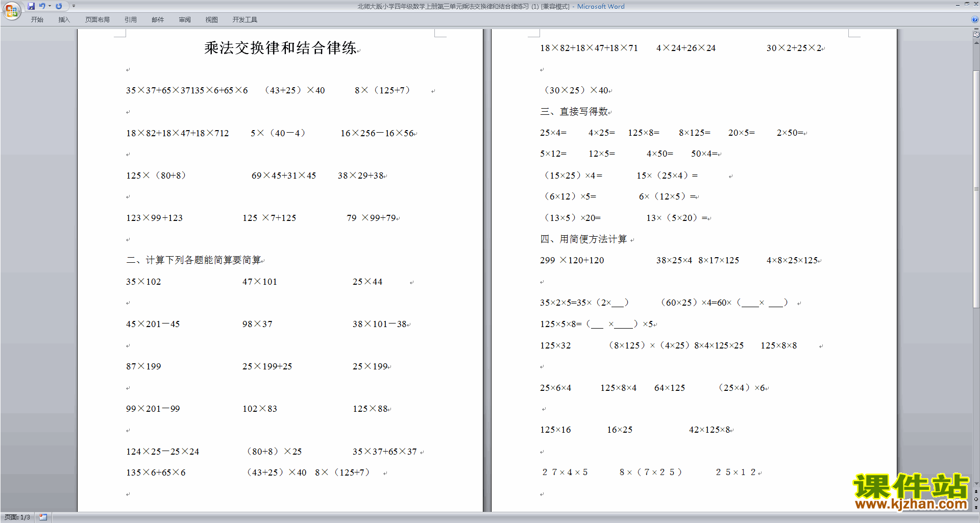
Task: Click the expression 4×24+26×24
Action: click(685, 48)
